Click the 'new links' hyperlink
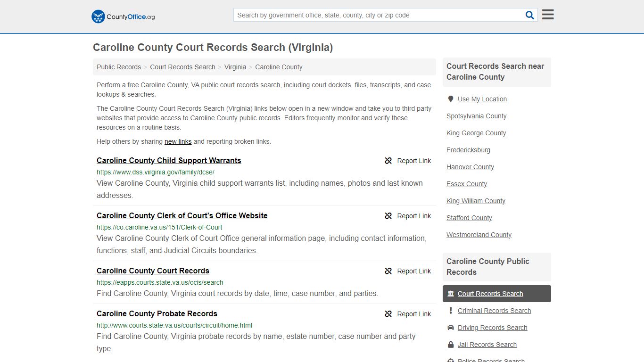 178,141
